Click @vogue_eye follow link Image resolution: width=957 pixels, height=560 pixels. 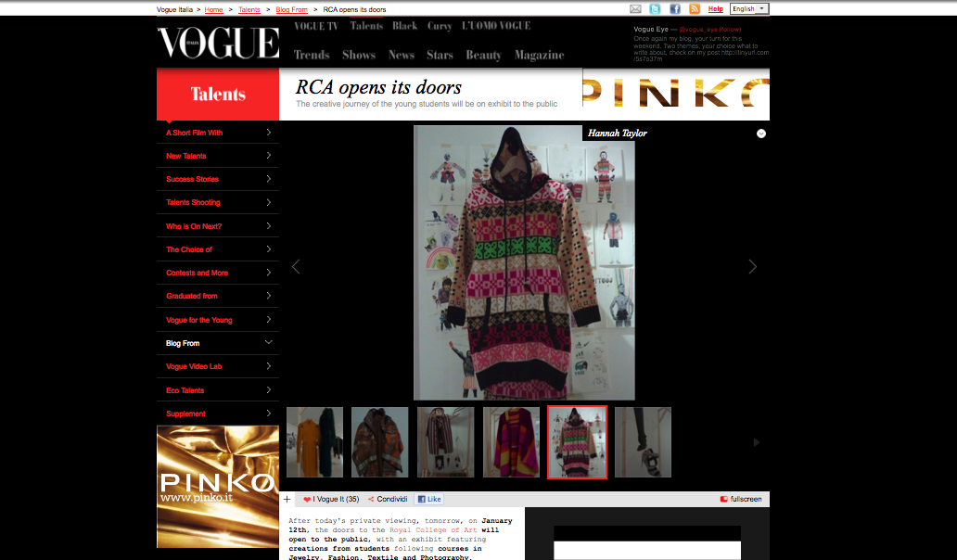click(709, 30)
